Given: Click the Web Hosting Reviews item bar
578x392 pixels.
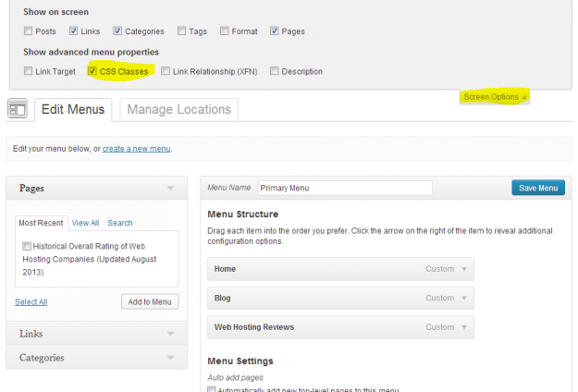Looking at the screenshot, I should tap(340, 327).
